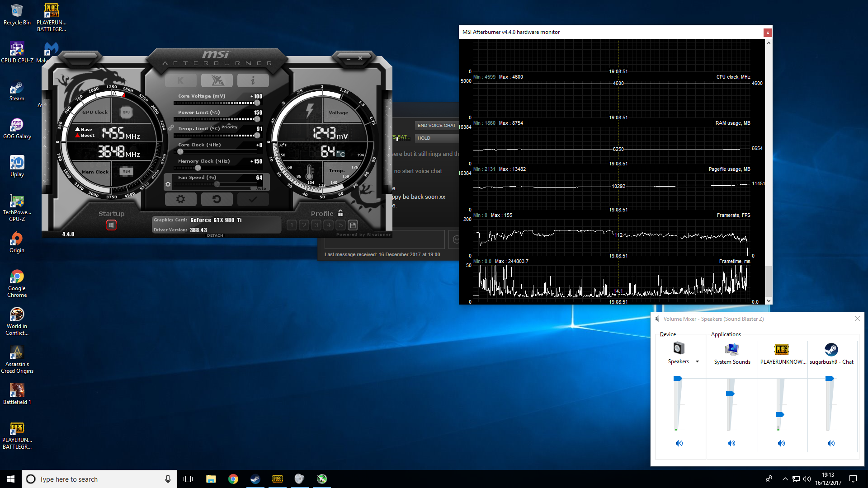Open Afterburner settings gear button
The height and width of the screenshot is (488, 868).
pyautogui.click(x=181, y=199)
